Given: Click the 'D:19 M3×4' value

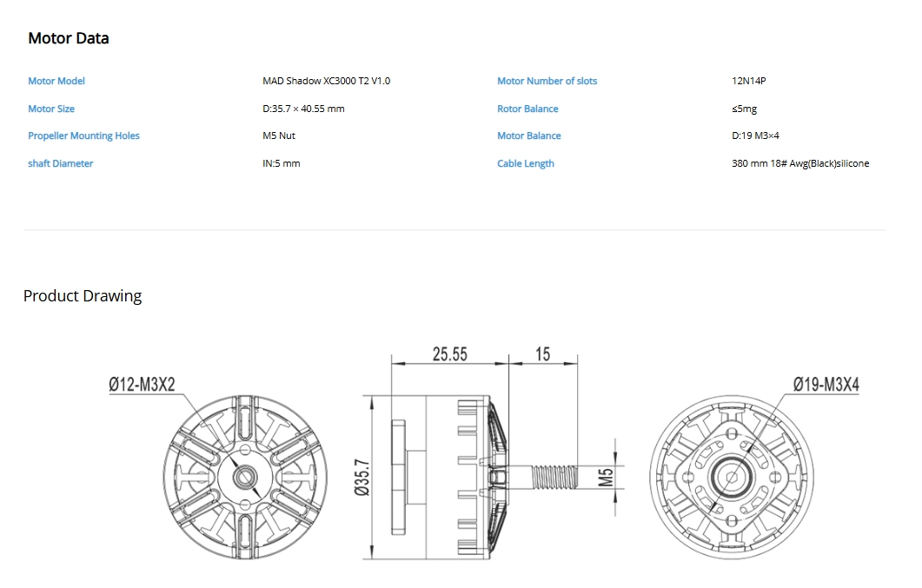Looking at the screenshot, I should coord(755,135).
